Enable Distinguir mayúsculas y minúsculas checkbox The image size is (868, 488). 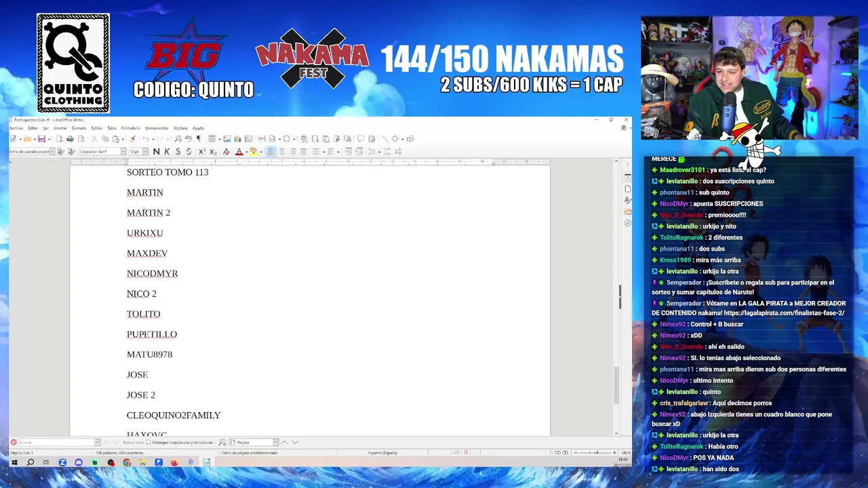[x=149, y=442]
